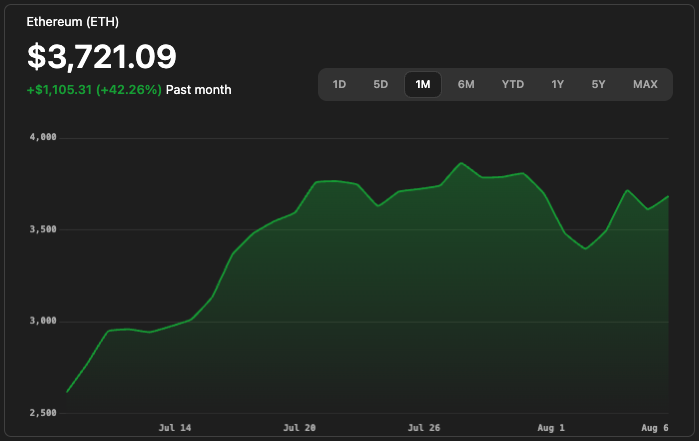Viewport: 699px width, 441px height.
Task: Click the 4,000 y-axis label
Action: 43,137
